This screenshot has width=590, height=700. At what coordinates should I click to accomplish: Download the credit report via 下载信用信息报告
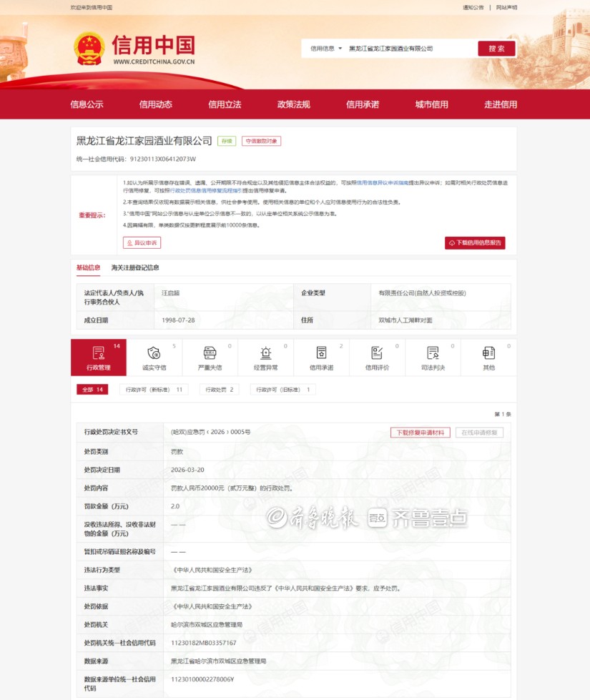pos(475,243)
